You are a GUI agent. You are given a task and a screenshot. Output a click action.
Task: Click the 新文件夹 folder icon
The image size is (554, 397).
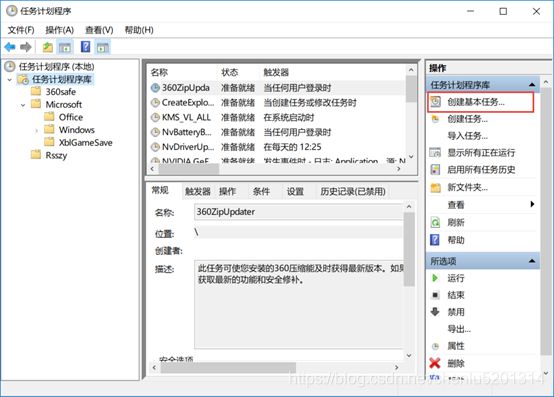[435, 188]
